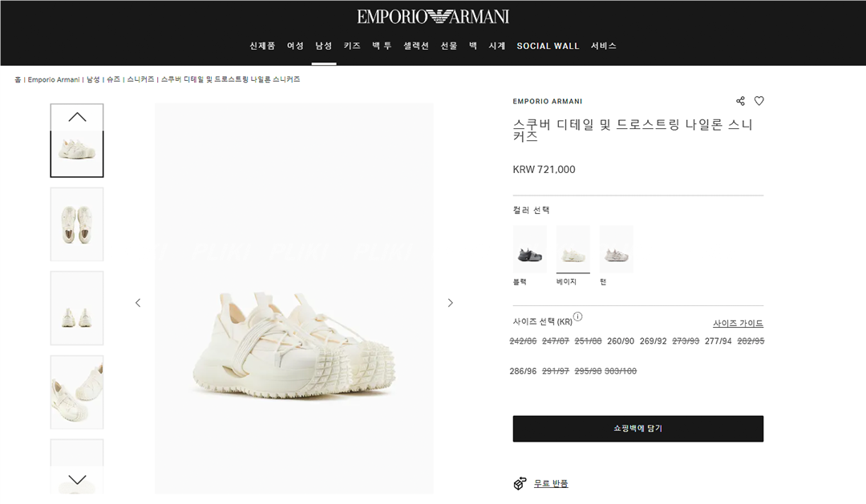This screenshot has width=866, height=504.
Task: Open the SOCIAL WALL menu item
Action: [548, 46]
